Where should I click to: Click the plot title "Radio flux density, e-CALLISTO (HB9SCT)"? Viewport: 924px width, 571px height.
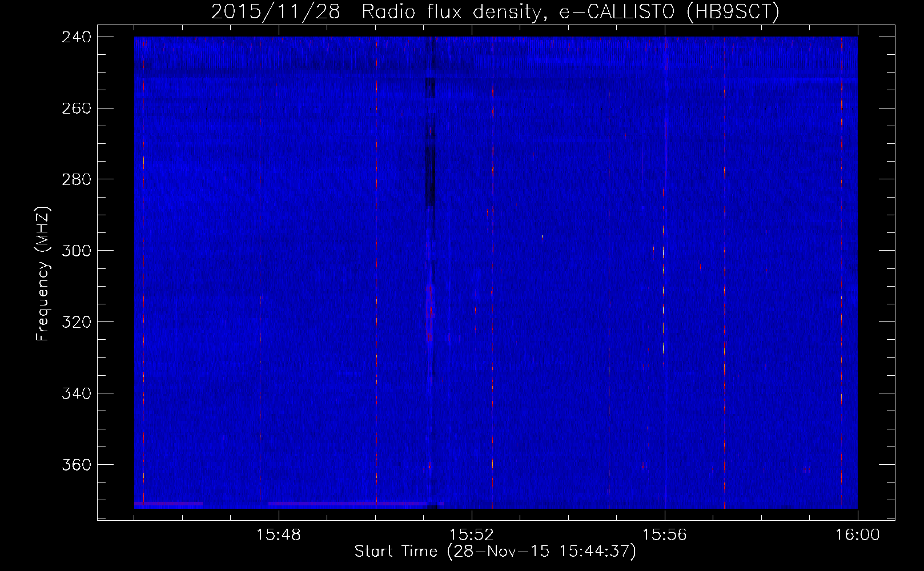[571, 11]
